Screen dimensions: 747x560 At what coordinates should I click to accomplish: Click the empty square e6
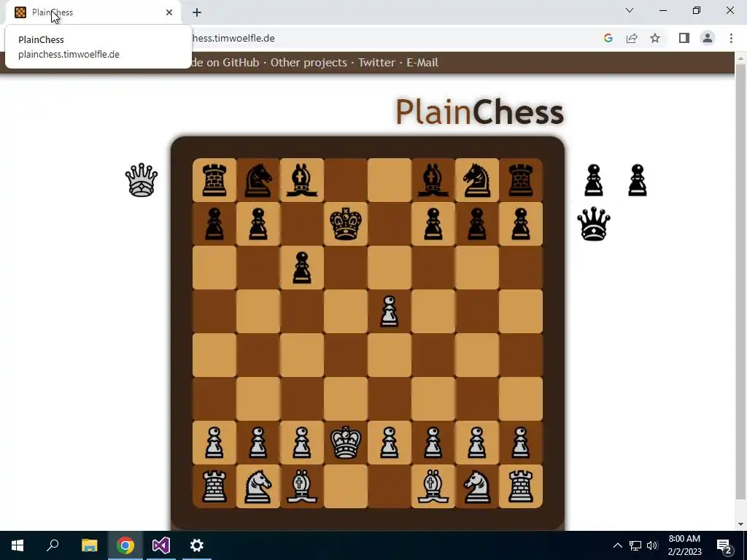click(390, 268)
